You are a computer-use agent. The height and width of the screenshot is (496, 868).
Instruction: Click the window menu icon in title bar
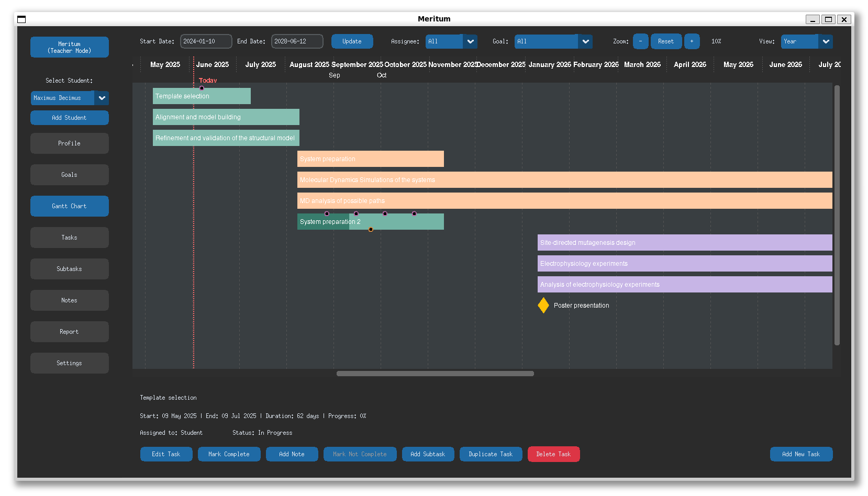click(x=21, y=19)
